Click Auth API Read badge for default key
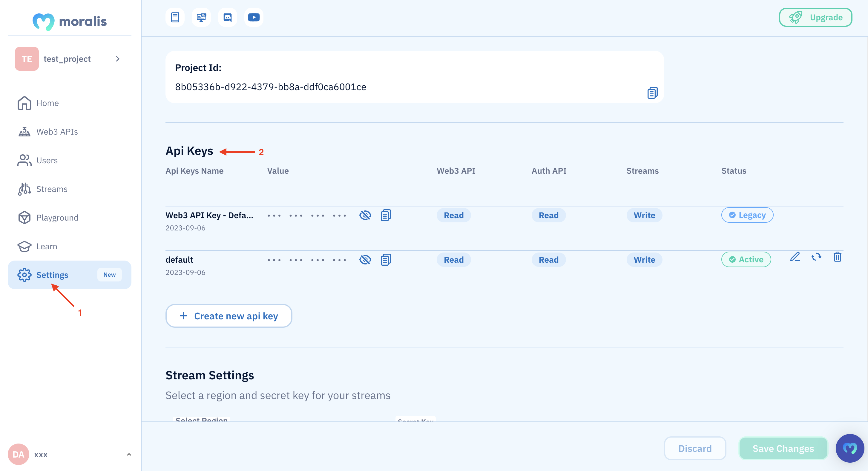Viewport: 868px width, 471px height. 549,260
